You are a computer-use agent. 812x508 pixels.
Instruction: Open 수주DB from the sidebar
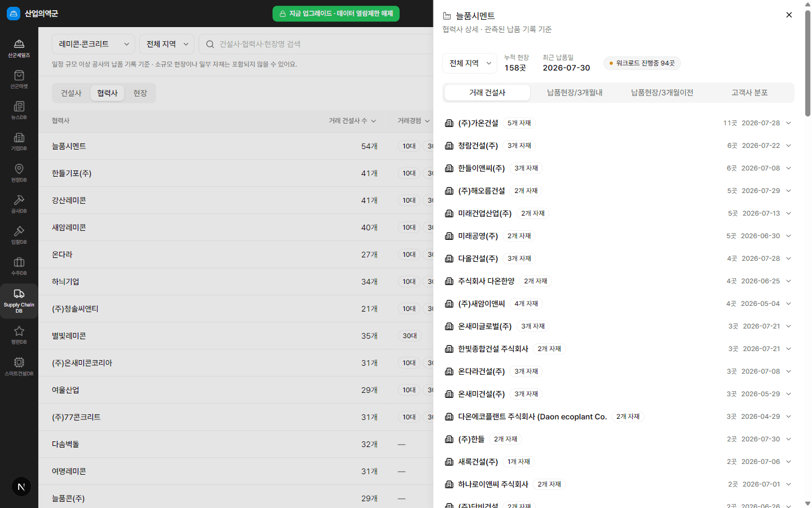[19, 266]
